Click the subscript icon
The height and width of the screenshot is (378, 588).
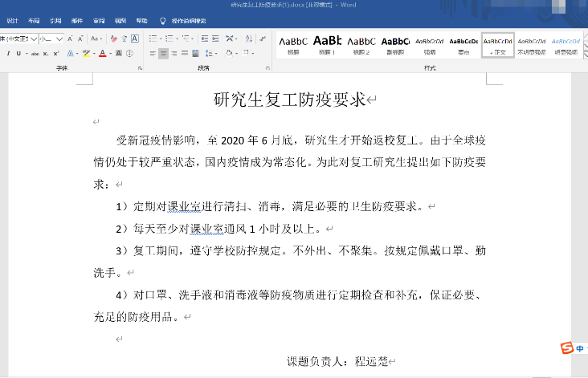(x=45, y=54)
